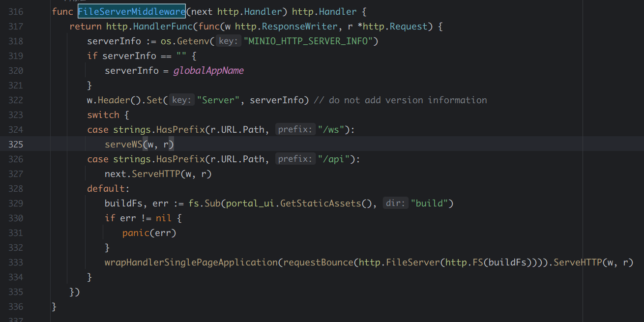Viewport: 644px width, 322px height.
Task: Click the switch keyword
Action: click(103, 115)
